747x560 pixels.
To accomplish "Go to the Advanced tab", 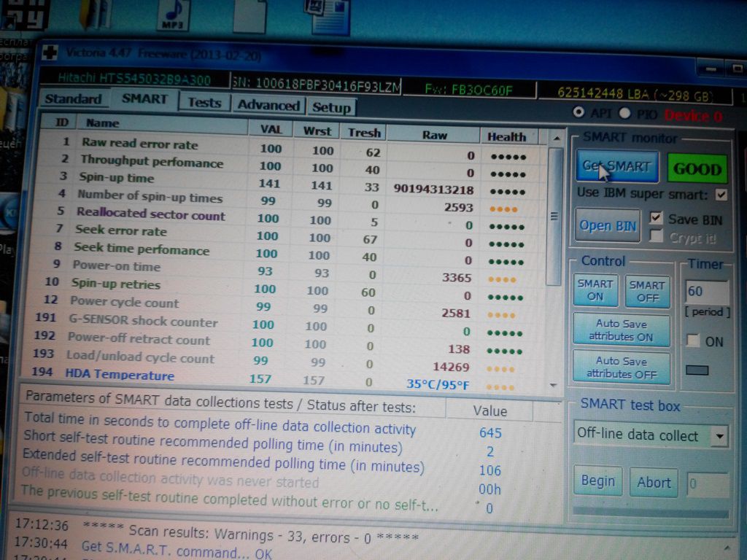I will click(268, 105).
